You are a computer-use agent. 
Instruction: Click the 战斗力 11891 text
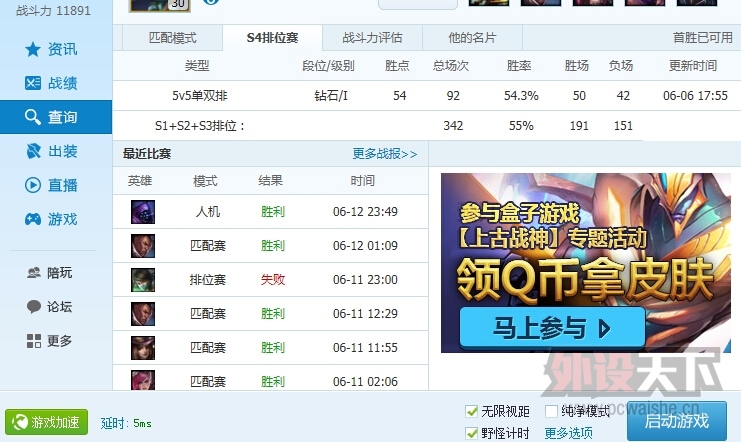click(53, 10)
